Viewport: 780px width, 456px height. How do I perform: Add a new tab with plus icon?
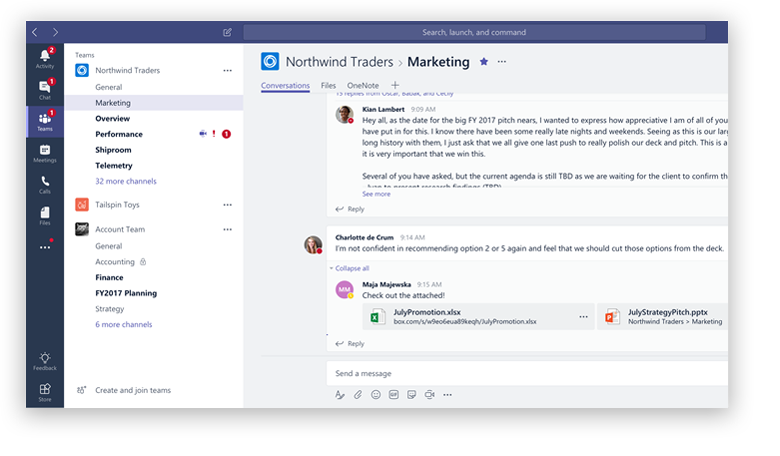coord(395,85)
